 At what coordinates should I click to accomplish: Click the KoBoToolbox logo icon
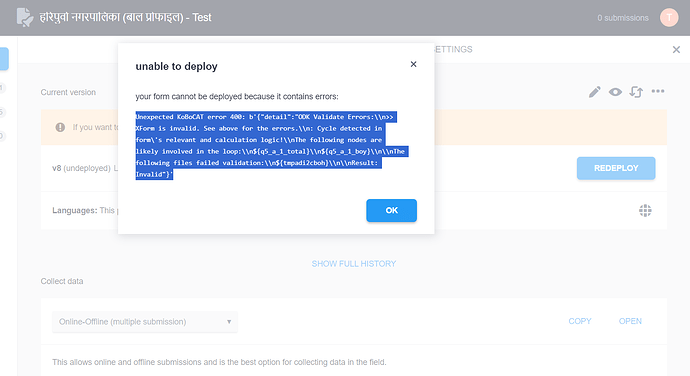click(x=25, y=18)
